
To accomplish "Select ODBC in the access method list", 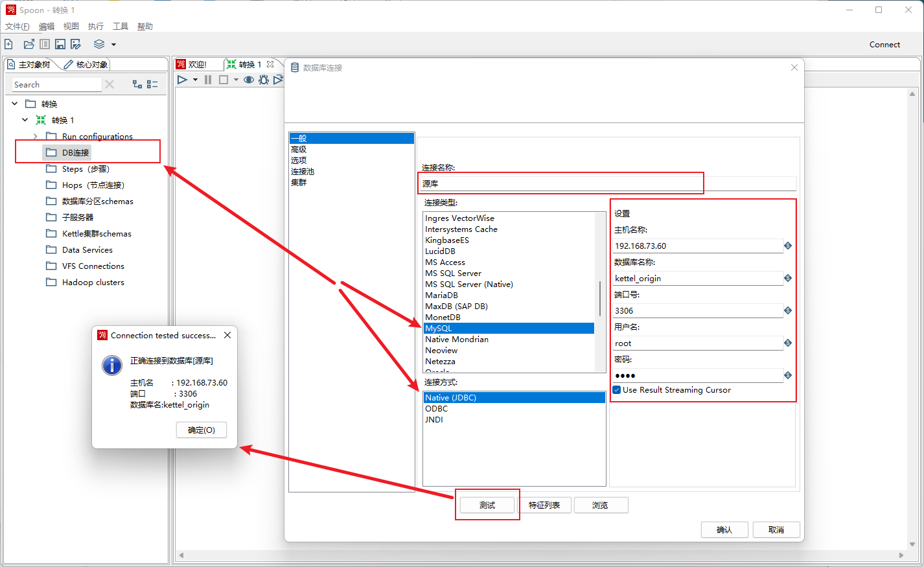I will pos(437,409).
